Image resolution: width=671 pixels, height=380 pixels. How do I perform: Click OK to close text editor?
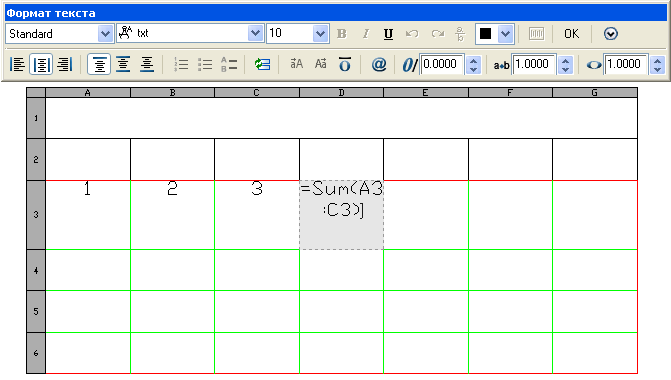coord(571,34)
